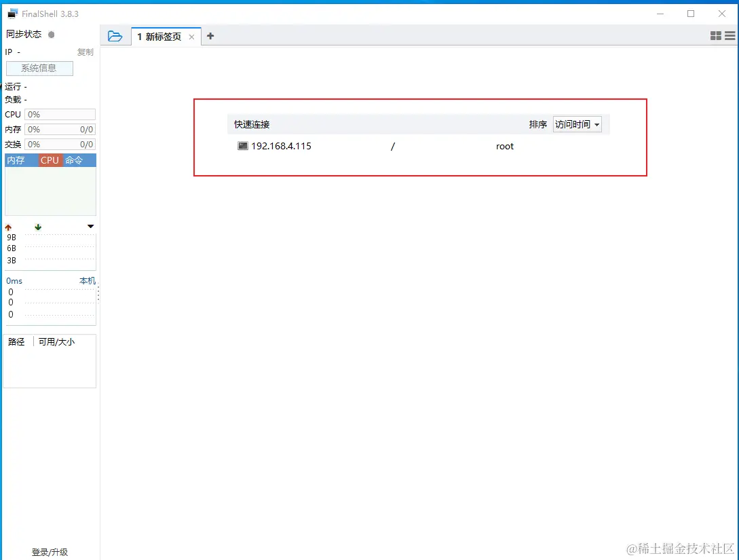This screenshot has height=560, width=739.
Task: Click the green download arrow icon
Action: click(x=38, y=227)
